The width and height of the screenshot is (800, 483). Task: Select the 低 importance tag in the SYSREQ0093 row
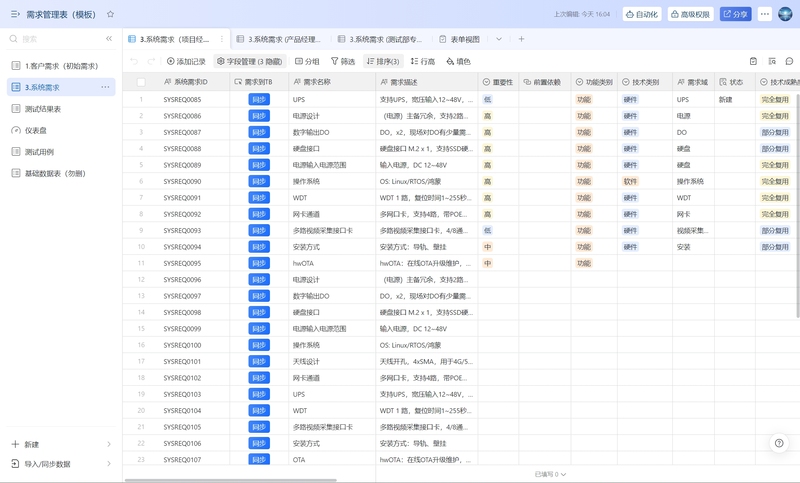(x=487, y=231)
